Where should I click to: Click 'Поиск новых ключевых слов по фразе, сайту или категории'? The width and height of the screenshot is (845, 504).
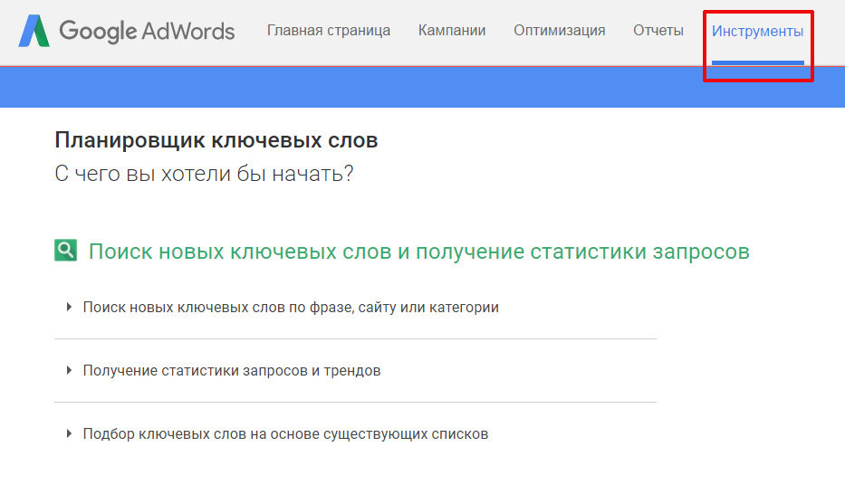(291, 308)
